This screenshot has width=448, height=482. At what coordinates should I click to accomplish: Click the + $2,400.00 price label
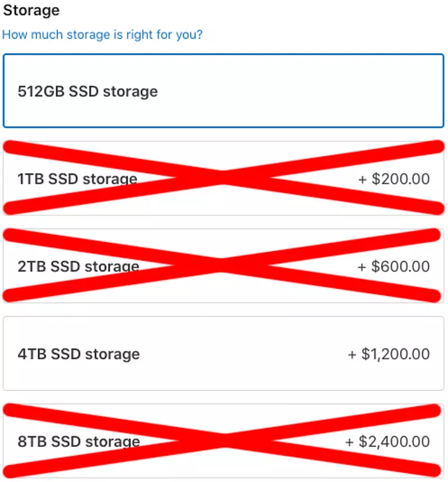point(388,442)
